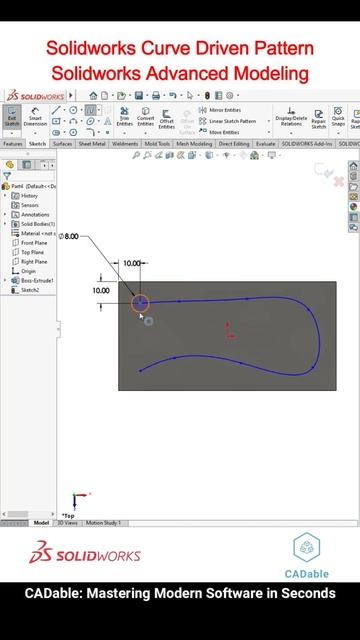360x640 pixels.
Task: Click the Offset Entities tool
Action: point(167,118)
